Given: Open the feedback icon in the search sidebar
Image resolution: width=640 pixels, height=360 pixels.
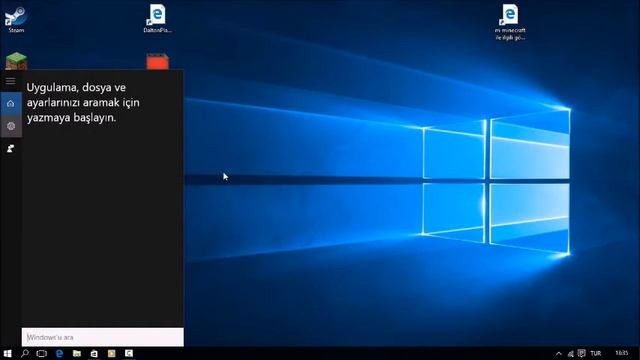Looking at the screenshot, I should point(11,149).
